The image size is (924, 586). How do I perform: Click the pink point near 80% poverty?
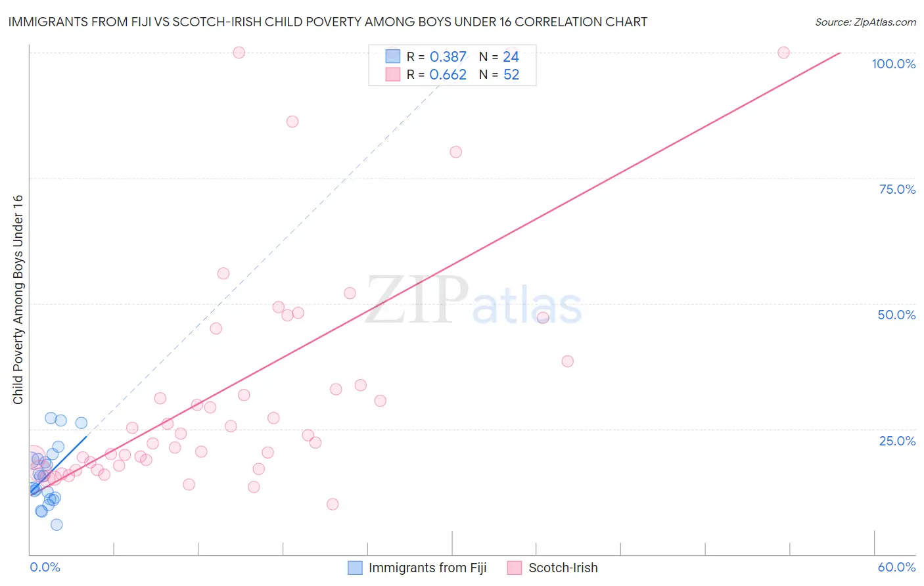(455, 152)
